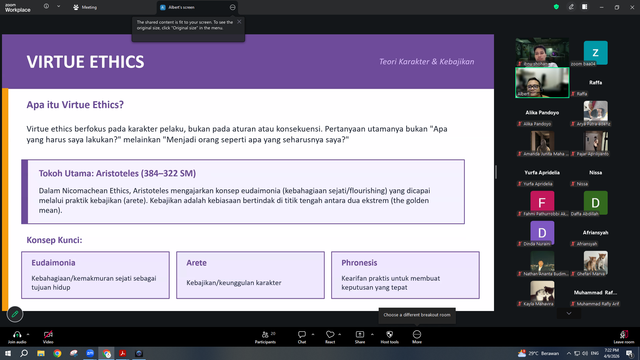Open Zoom app icon in taskbar
Screen dimensions: 640x360
click(x=90, y=353)
